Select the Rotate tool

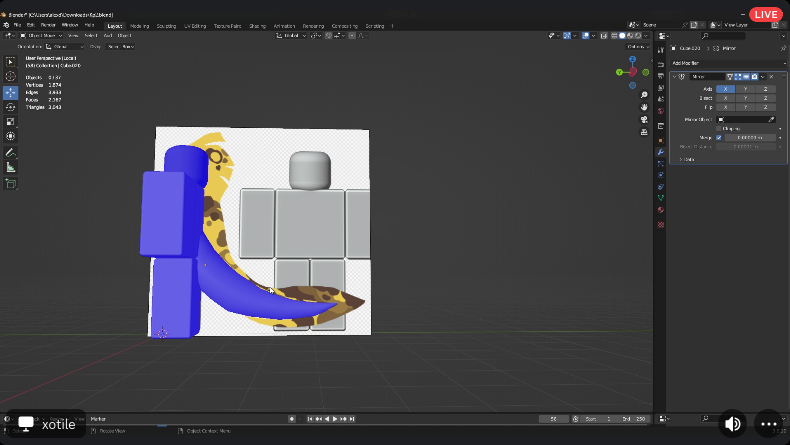10,107
